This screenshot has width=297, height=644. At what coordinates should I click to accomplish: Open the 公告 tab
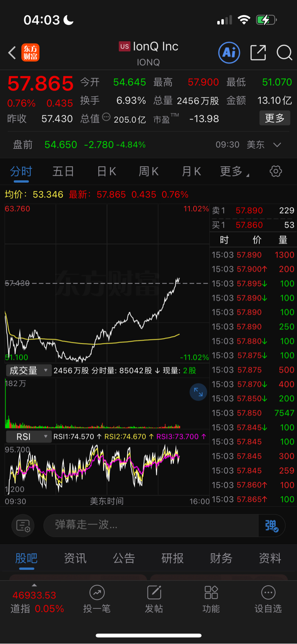coord(124,558)
